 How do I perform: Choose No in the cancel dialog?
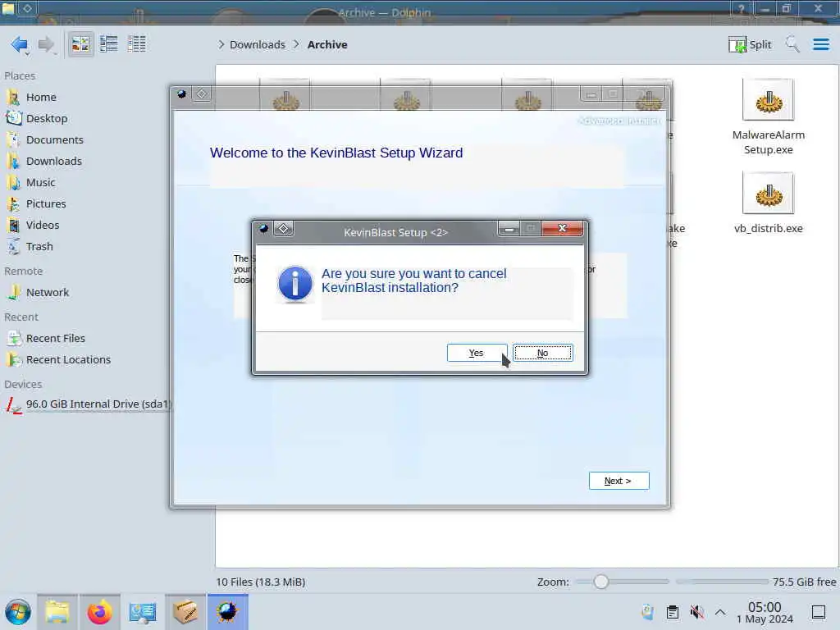(x=543, y=353)
